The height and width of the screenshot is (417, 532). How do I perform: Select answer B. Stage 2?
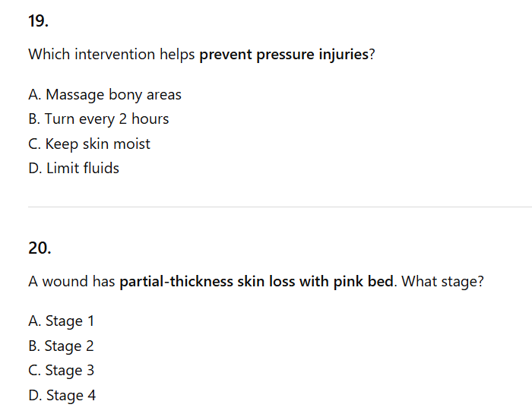[x=62, y=346]
